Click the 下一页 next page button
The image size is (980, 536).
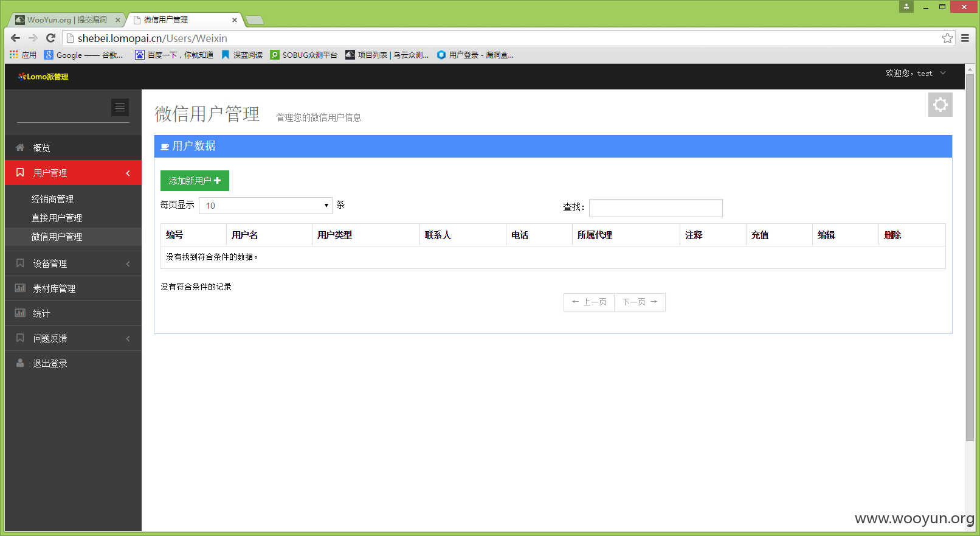pos(640,302)
